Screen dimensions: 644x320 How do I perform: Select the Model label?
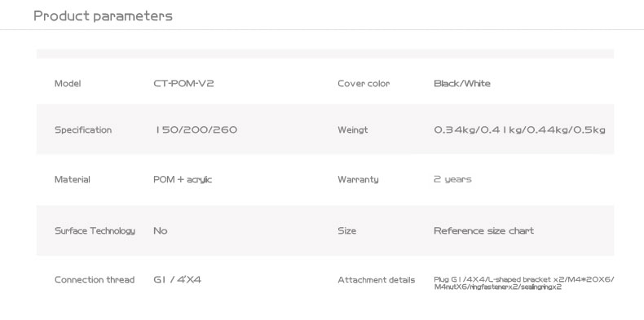[x=68, y=83]
